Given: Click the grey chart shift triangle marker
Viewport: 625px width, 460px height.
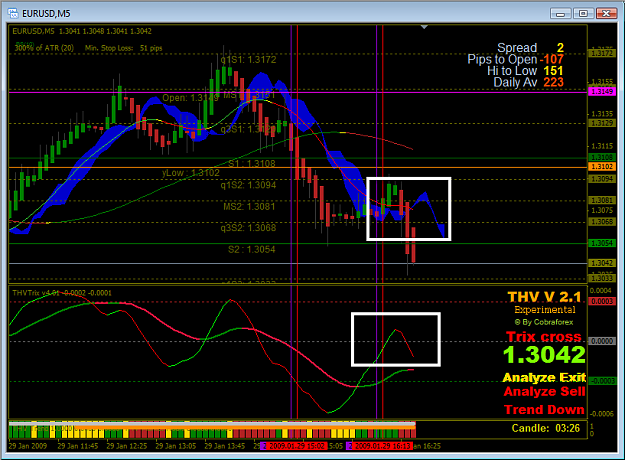Looking at the screenshot, I should 424,27.
